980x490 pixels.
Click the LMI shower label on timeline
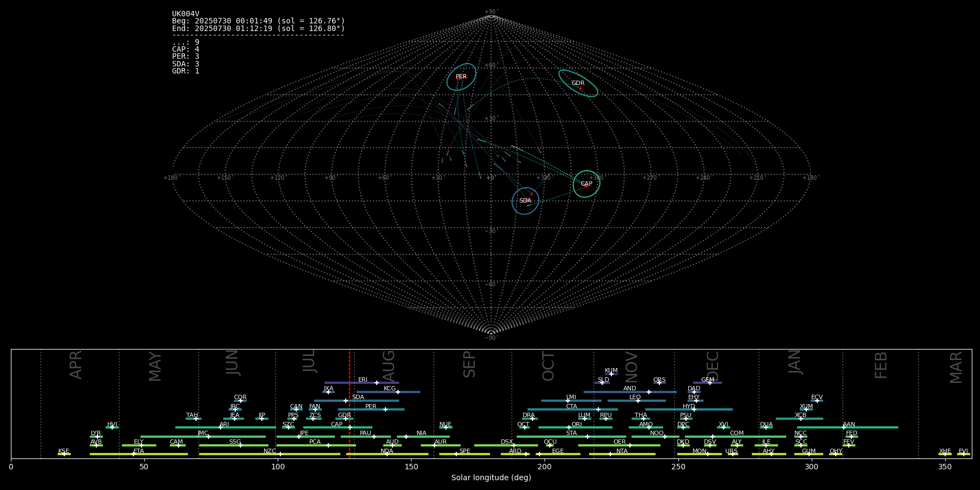pos(571,397)
